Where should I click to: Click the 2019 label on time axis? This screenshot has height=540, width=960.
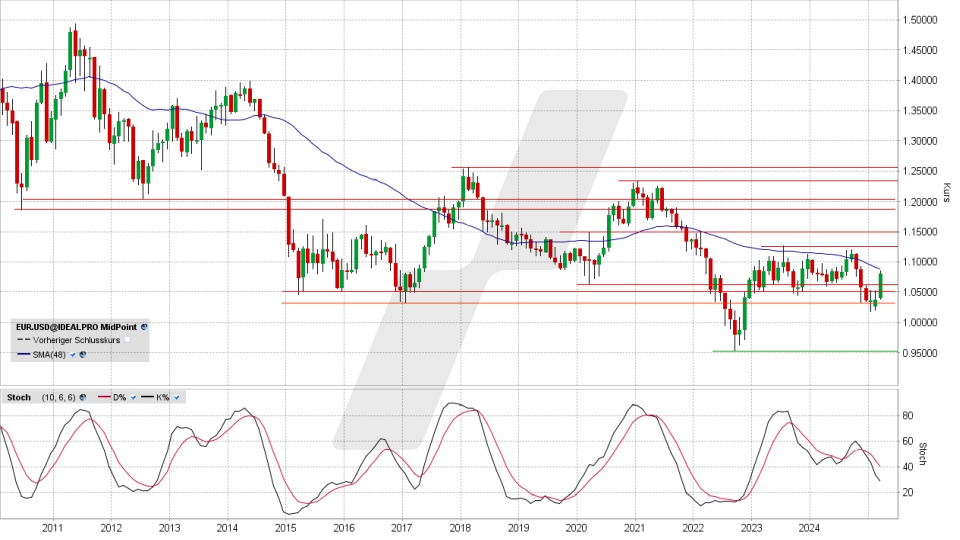tap(518, 528)
